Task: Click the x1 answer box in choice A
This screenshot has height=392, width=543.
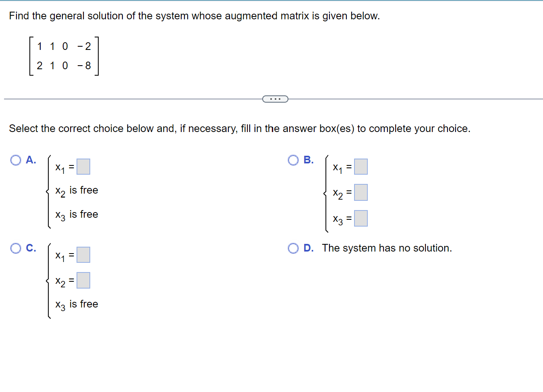Action: pos(83,166)
